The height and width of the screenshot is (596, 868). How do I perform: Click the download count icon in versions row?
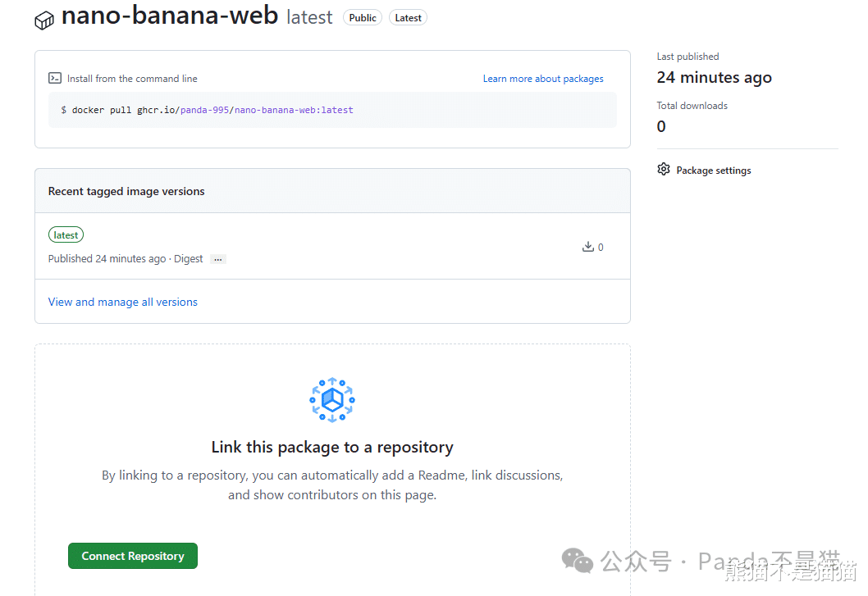[x=588, y=247]
